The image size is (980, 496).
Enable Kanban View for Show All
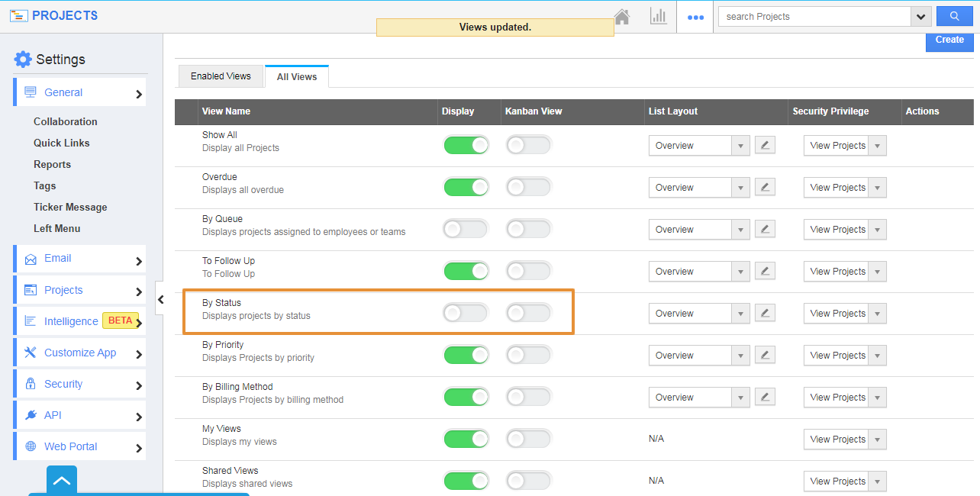tap(528, 145)
